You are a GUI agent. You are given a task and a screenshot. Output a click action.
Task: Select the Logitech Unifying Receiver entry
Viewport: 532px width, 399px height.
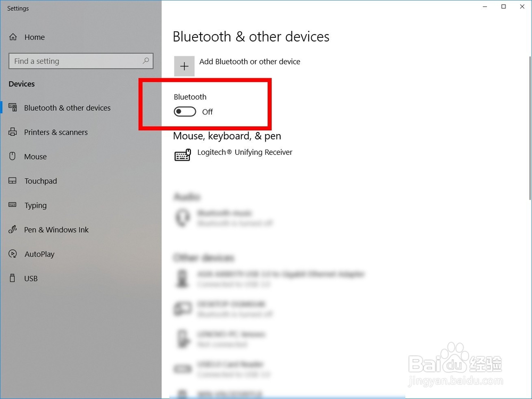click(x=246, y=152)
